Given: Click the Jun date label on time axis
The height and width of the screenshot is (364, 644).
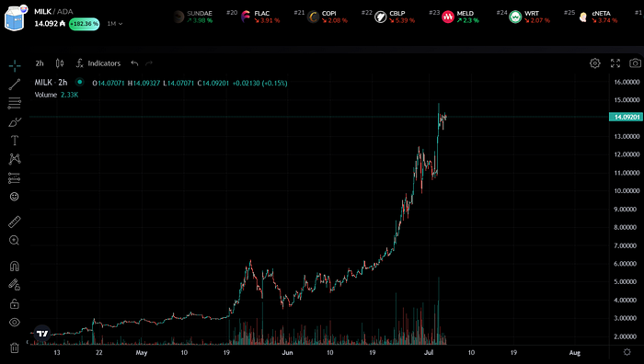Looking at the screenshot, I should point(287,352).
